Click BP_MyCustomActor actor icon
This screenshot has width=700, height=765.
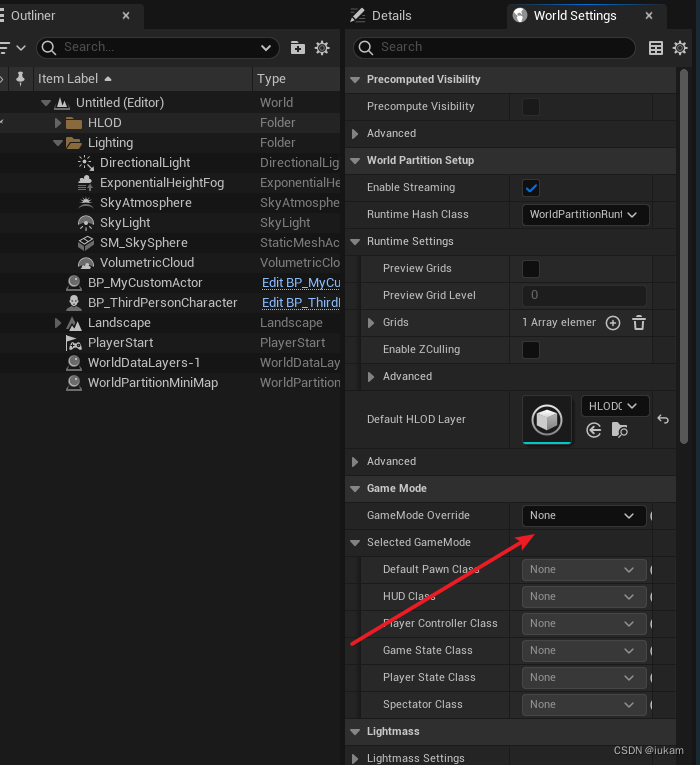point(74,283)
